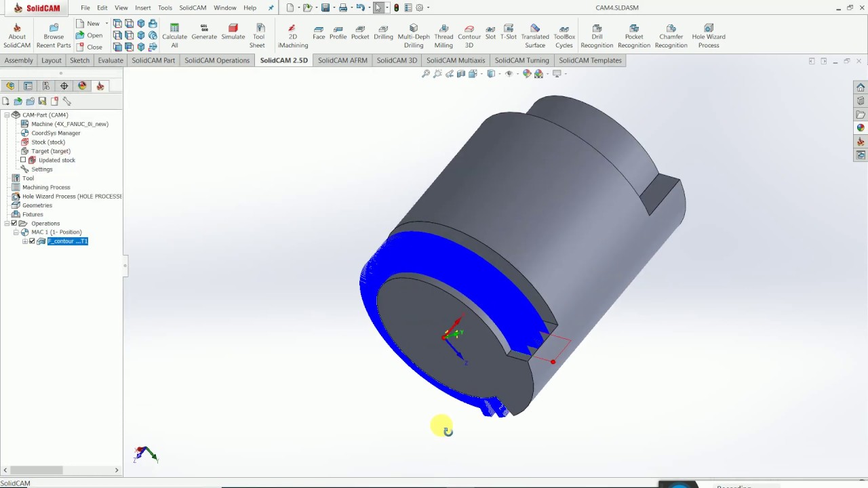Open the Insert menu

tap(143, 8)
